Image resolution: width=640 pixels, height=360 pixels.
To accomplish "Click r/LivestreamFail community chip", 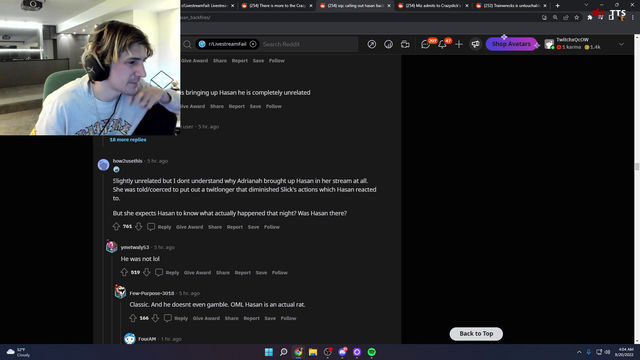I will point(227,44).
